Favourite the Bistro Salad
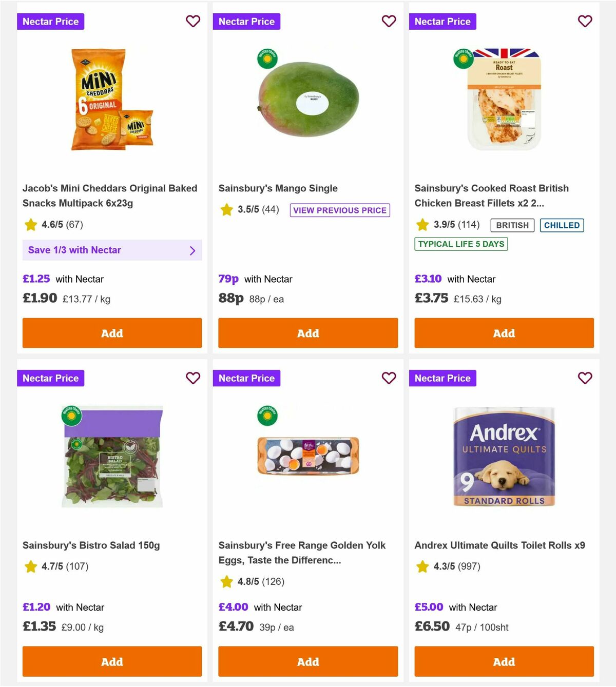This screenshot has height=687, width=616. point(193,378)
